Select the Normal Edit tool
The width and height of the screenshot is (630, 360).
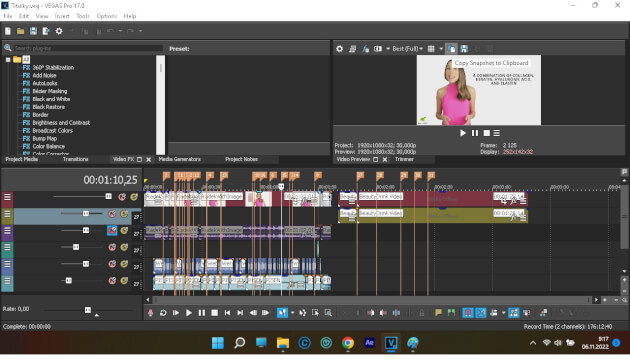coord(282,313)
